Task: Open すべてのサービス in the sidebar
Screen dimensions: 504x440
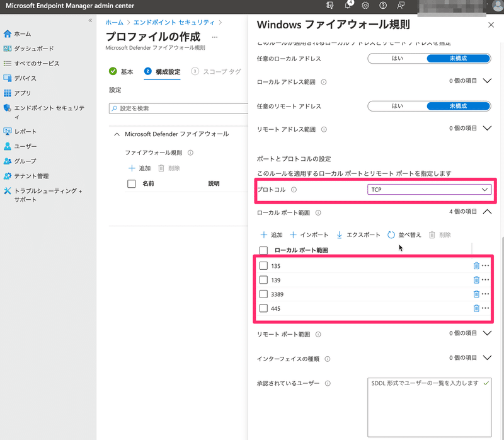Action: 31,64
